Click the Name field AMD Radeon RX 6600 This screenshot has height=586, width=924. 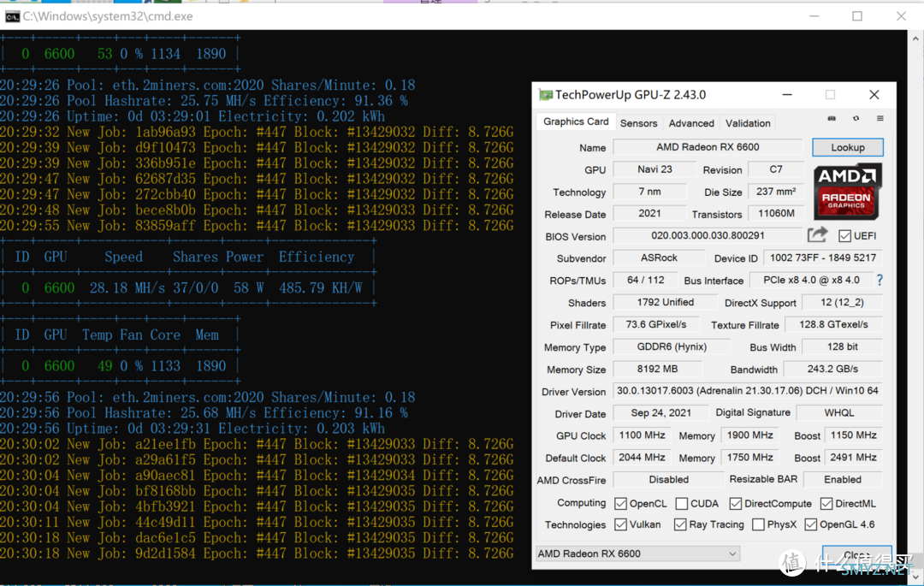point(708,147)
